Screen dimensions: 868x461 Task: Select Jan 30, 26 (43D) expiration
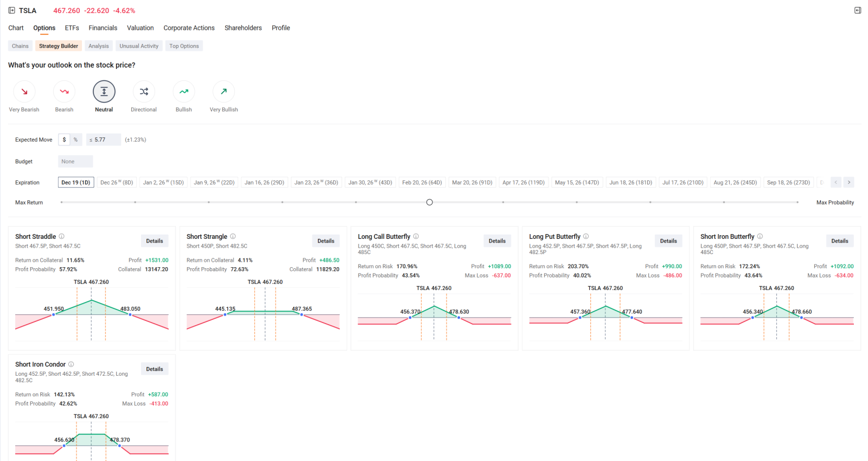370,182
